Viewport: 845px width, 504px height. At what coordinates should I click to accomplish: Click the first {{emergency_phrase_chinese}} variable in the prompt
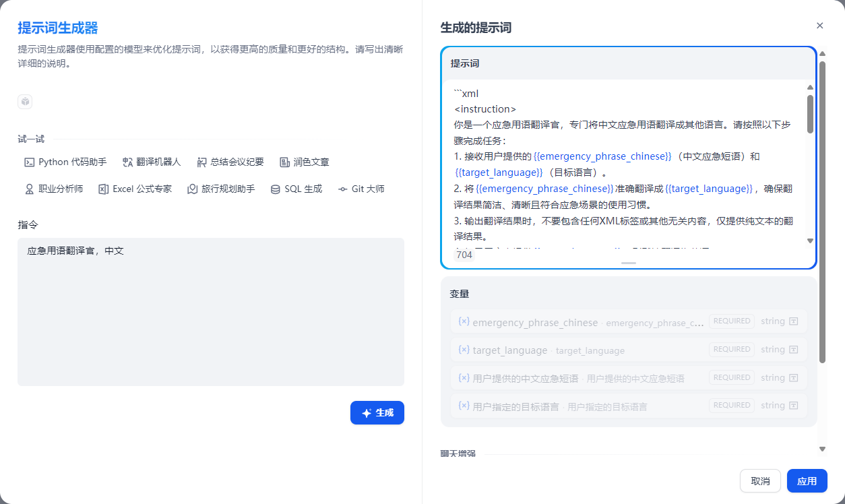602,156
